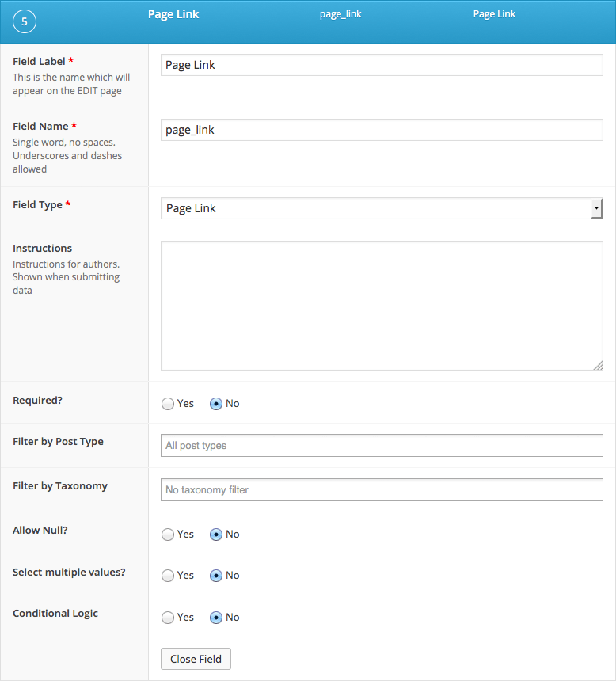This screenshot has height=681, width=616.
Task: Set Required to No
Action: [215, 404]
